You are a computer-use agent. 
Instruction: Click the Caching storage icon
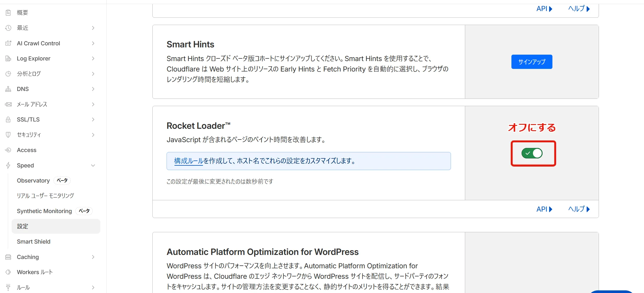pyautogui.click(x=8, y=257)
